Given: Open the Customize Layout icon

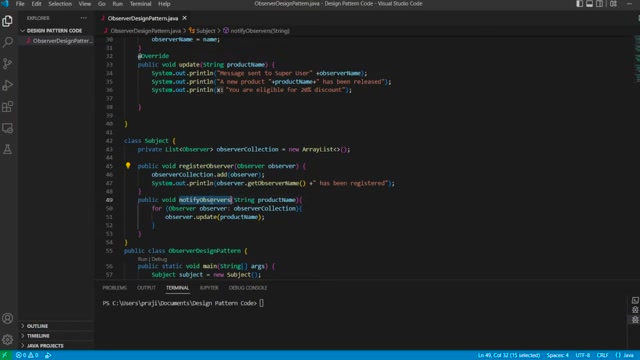Looking at the screenshot, I should [x=613, y=4].
